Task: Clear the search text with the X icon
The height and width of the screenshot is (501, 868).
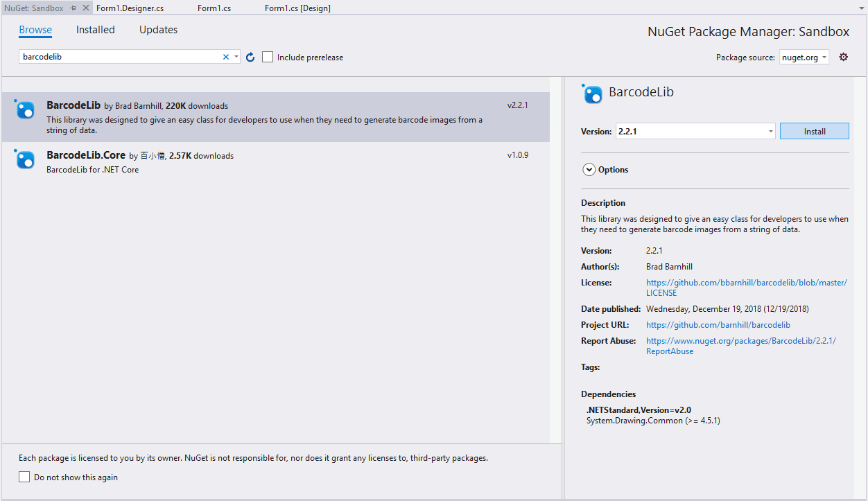Action: 225,57
